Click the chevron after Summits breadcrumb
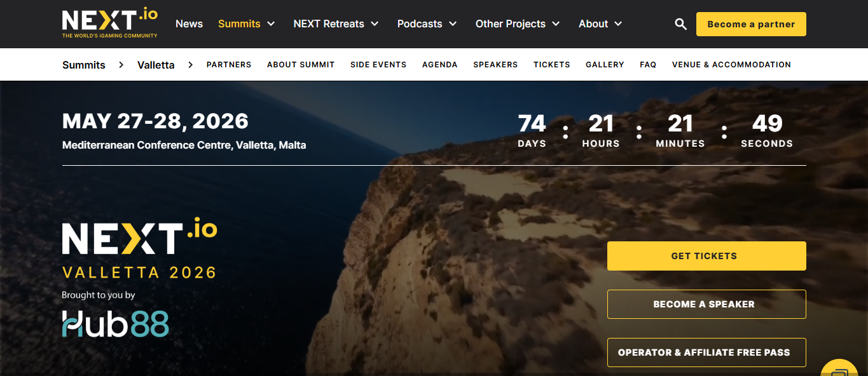Screen dimensions: 868x376 point(121,65)
